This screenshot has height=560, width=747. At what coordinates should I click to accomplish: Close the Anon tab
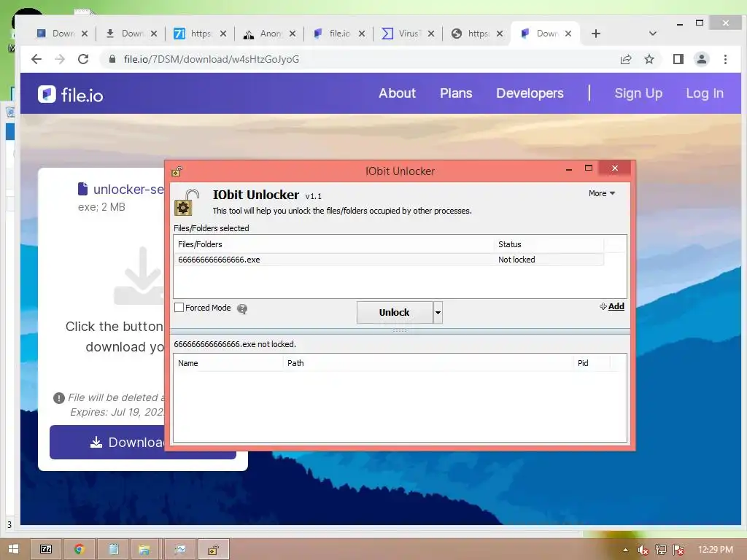[x=293, y=34]
